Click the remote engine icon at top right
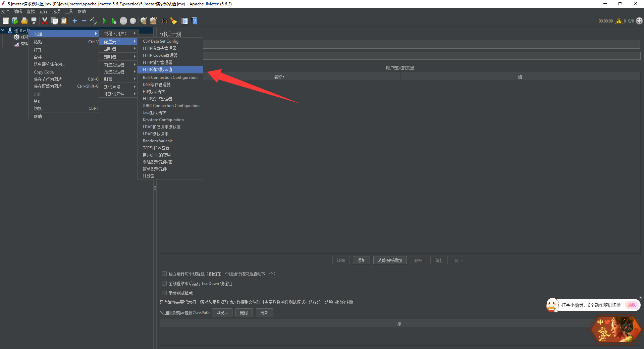Viewport: 644px width, 349px height. [639, 21]
